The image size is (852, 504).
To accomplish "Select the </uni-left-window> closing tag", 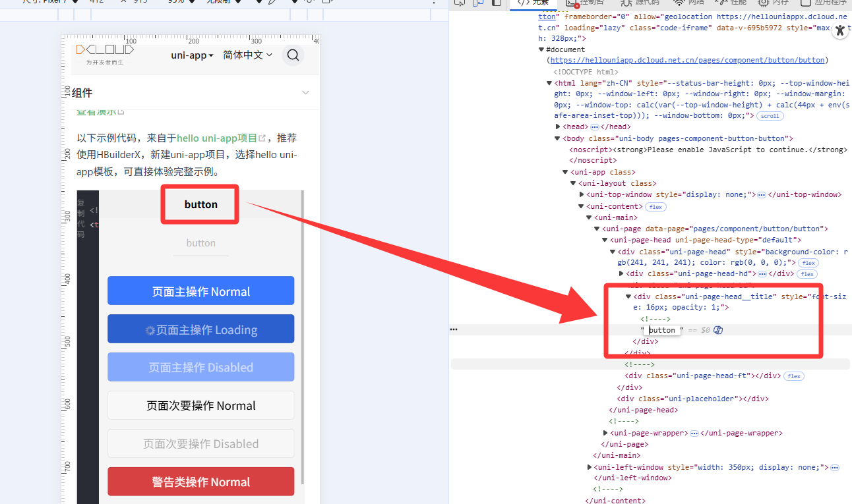I will (632, 478).
